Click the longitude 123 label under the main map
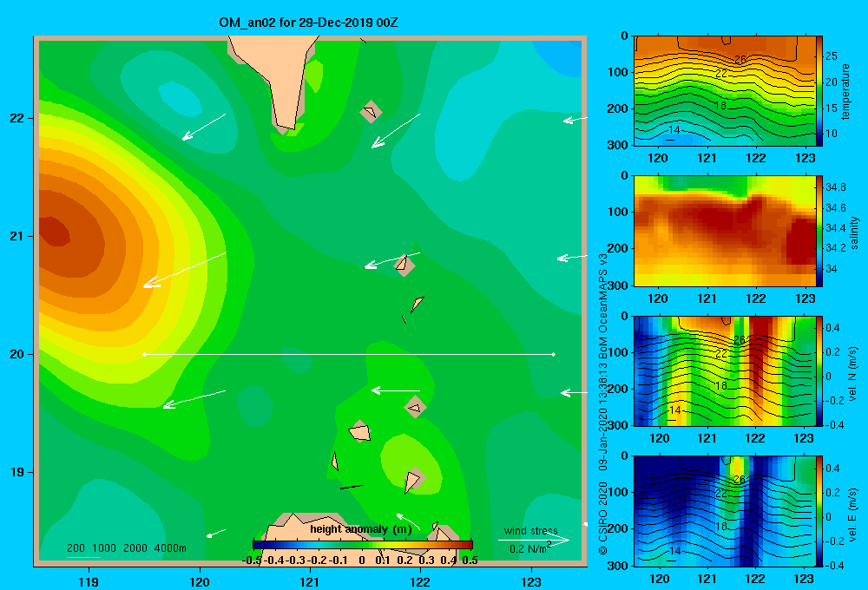868x590 pixels. (x=531, y=581)
